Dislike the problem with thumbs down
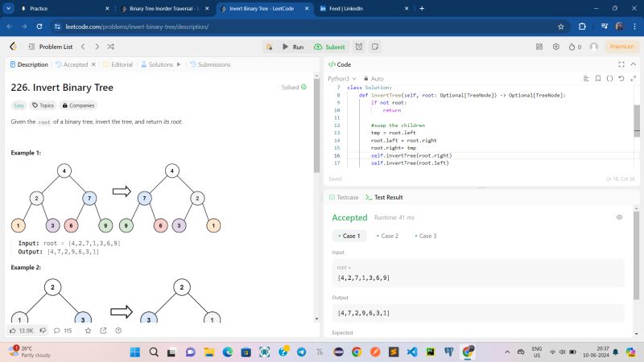 coord(43,330)
